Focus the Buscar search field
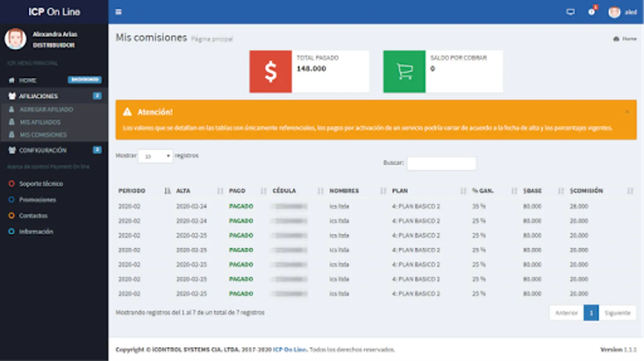The width and height of the screenshot is (644, 361). pyautogui.click(x=441, y=163)
